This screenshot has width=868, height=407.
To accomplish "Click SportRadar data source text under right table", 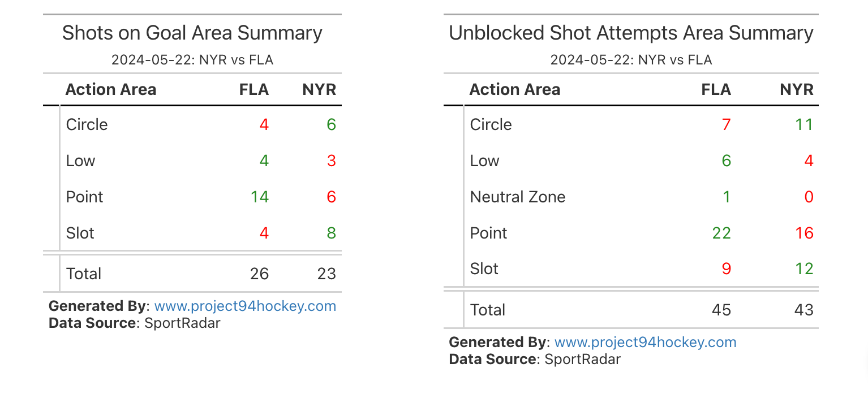I will [582, 359].
